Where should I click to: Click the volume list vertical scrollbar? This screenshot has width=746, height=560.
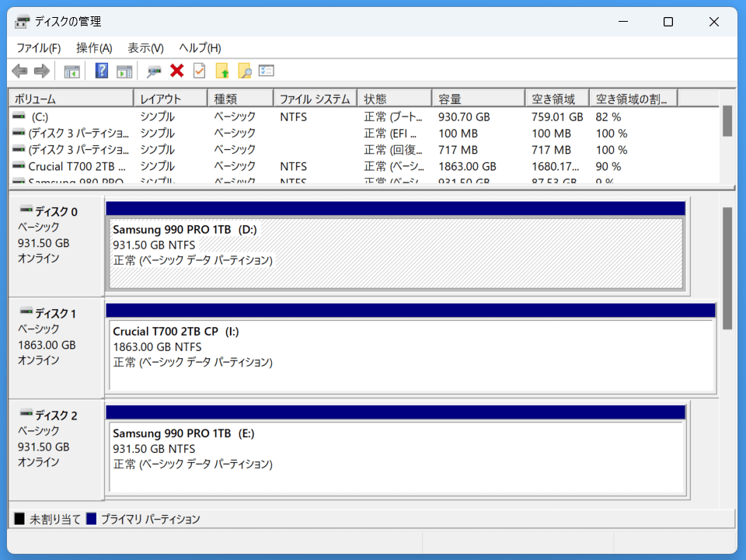click(727, 122)
